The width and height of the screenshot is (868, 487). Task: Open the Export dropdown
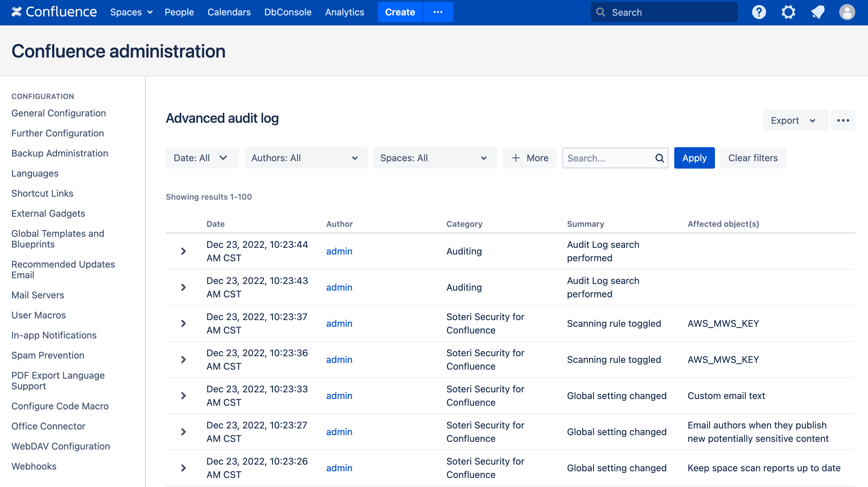click(x=795, y=120)
